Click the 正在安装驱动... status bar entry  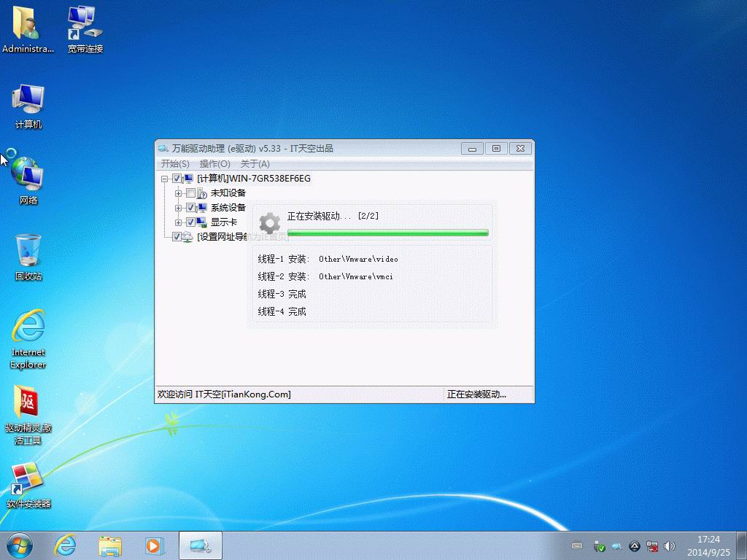[476, 394]
